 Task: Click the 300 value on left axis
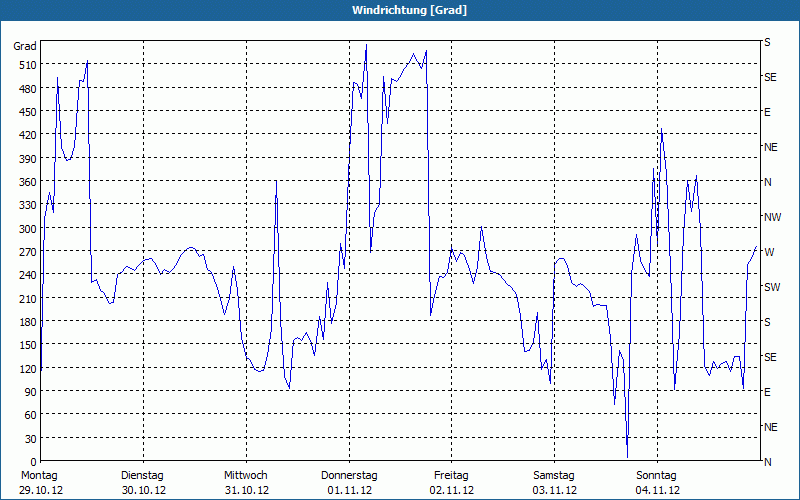[28, 229]
